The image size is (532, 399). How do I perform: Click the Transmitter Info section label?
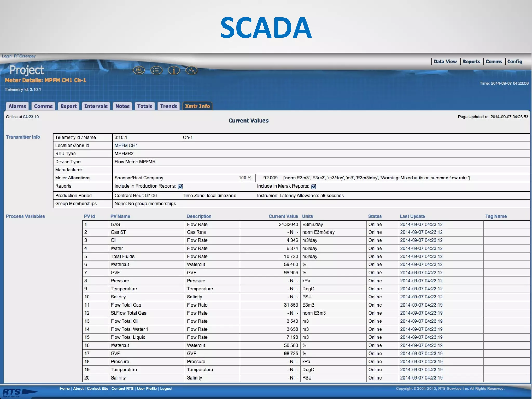point(23,137)
